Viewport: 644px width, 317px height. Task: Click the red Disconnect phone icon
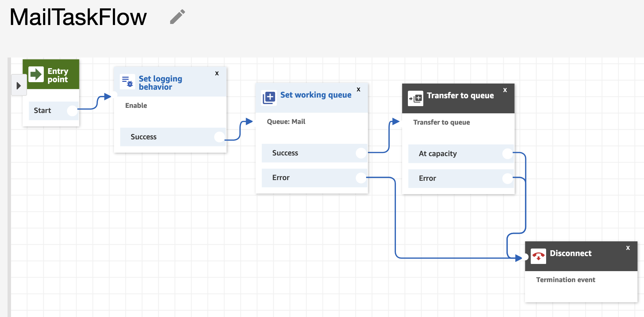click(x=538, y=256)
